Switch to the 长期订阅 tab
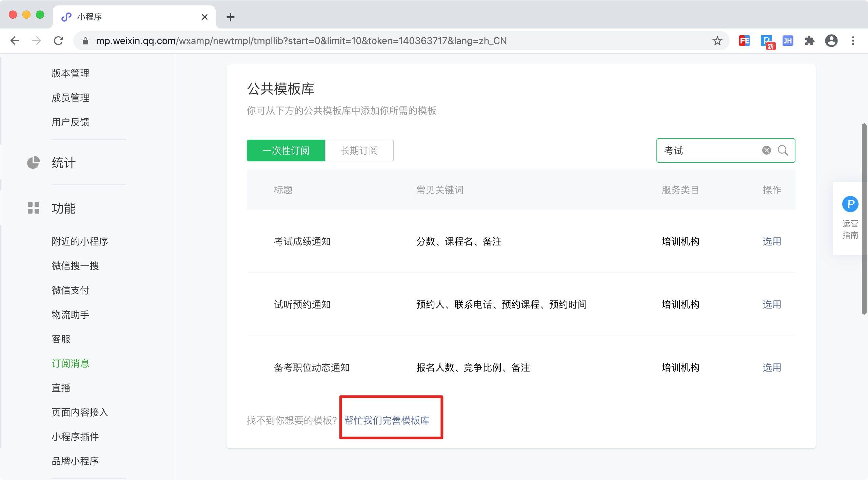Viewport: 868px width, 480px height. tap(359, 151)
